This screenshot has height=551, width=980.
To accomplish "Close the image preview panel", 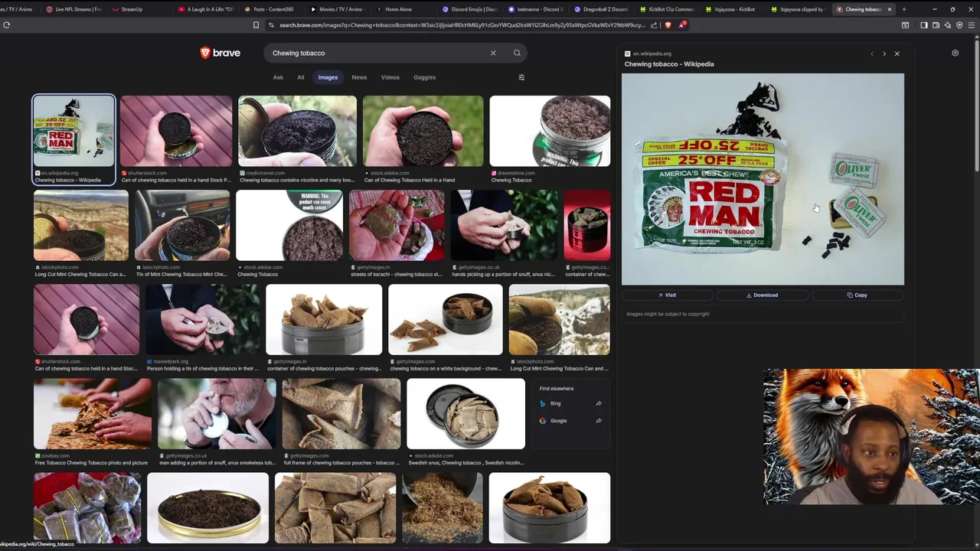I will click(897, 54).
